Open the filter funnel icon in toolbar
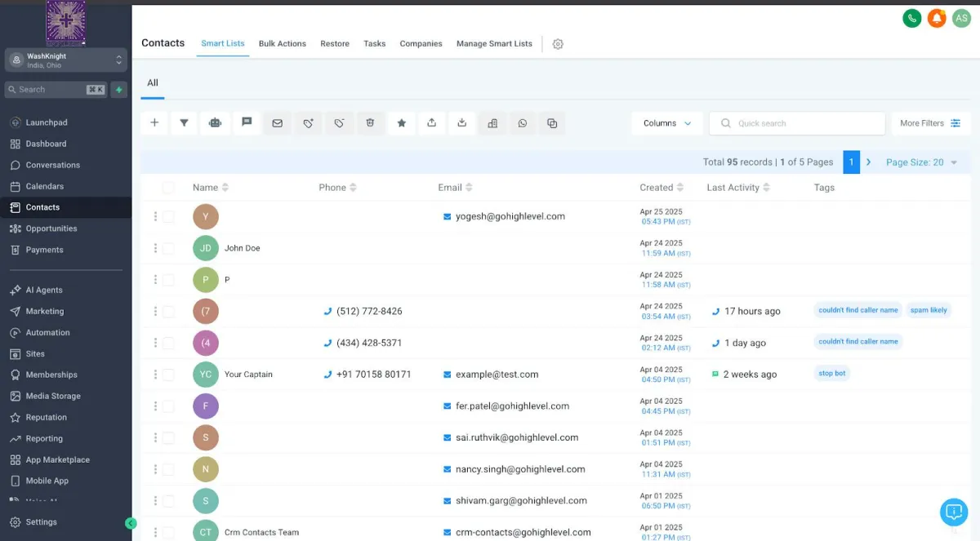This screenshot has width=980, height=541. (184, 123)
